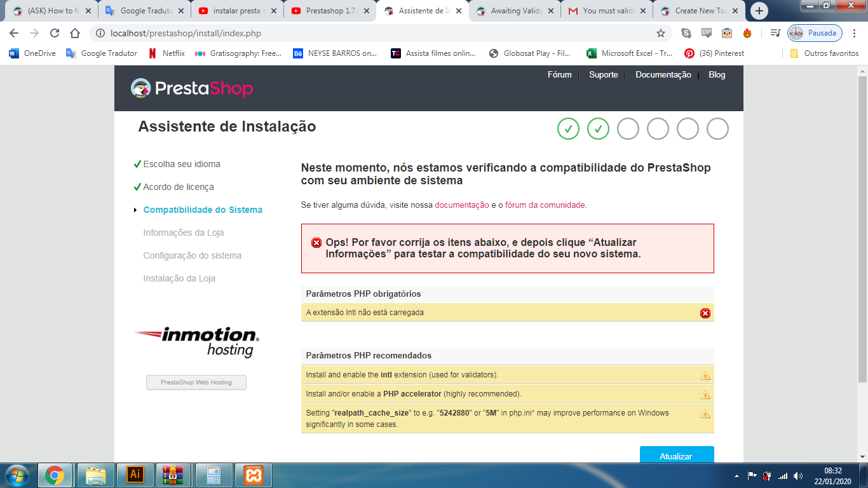
Task: Open XAMPP from the taskbar
Action: pyautogui.click(x=253, y=475)
